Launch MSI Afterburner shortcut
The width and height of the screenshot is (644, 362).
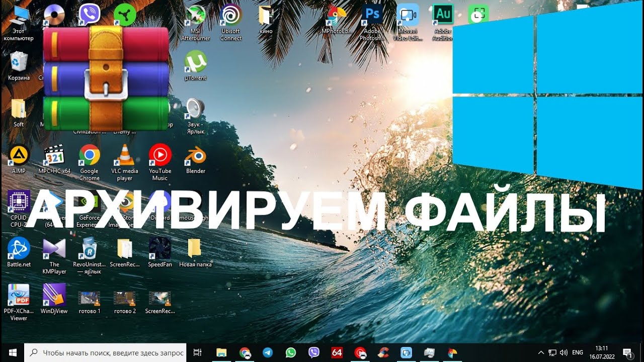pos(195,23)
